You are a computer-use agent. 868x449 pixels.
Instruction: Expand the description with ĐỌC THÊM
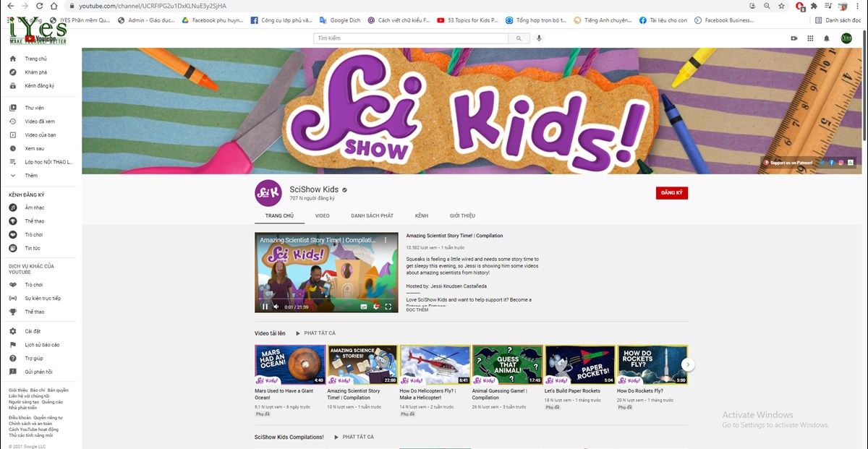coord(417,309)
